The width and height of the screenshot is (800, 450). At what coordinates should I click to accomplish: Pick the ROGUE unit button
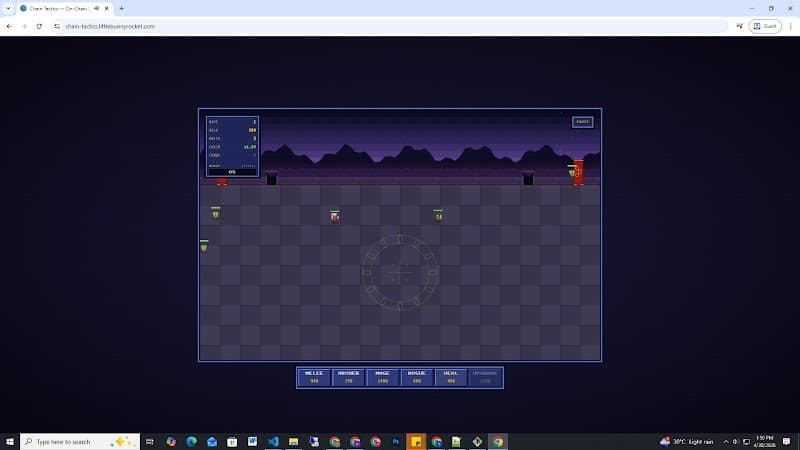416,378
